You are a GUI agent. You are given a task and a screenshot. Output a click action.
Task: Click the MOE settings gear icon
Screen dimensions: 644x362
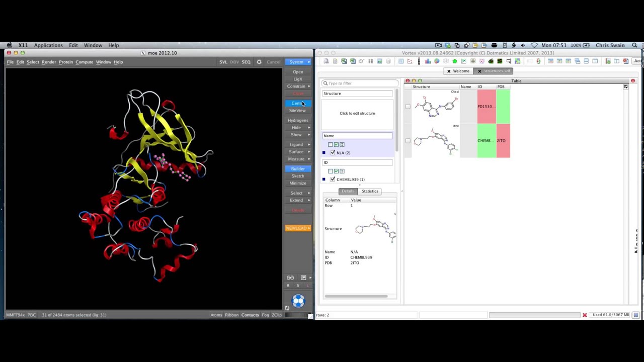coord(259,62)
